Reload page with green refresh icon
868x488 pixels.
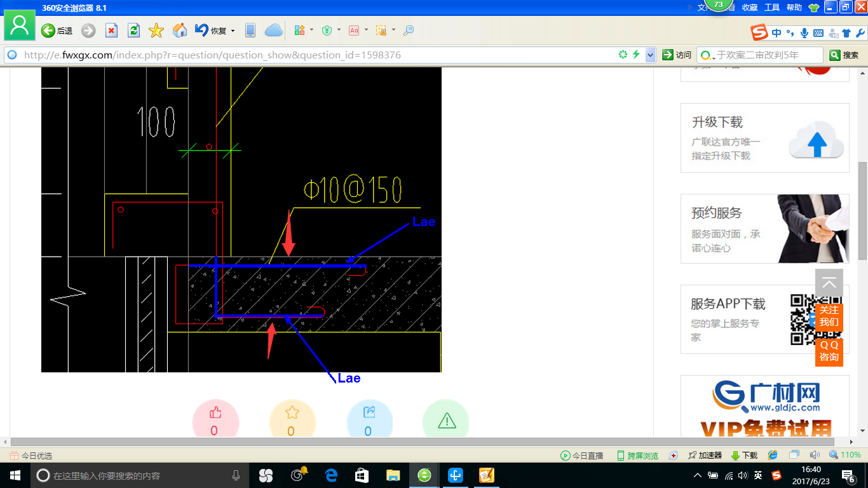pyautogui.click(x=133, y=30)
